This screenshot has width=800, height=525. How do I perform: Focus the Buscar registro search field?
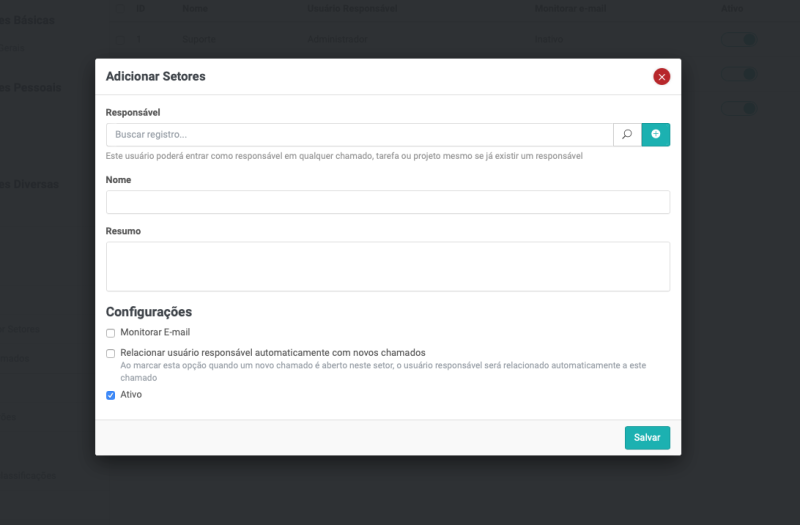(359, 134)
